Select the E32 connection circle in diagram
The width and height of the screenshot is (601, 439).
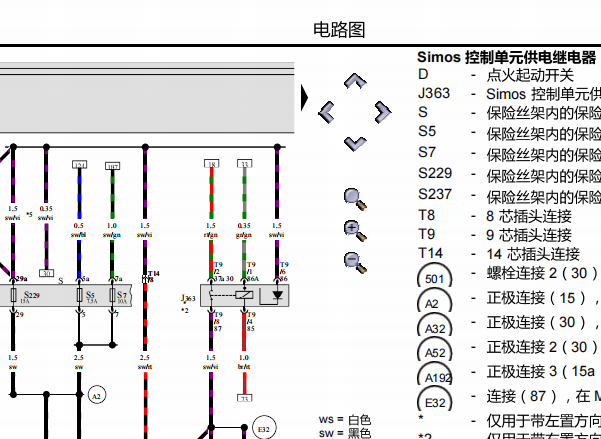(x=264, y=428)
